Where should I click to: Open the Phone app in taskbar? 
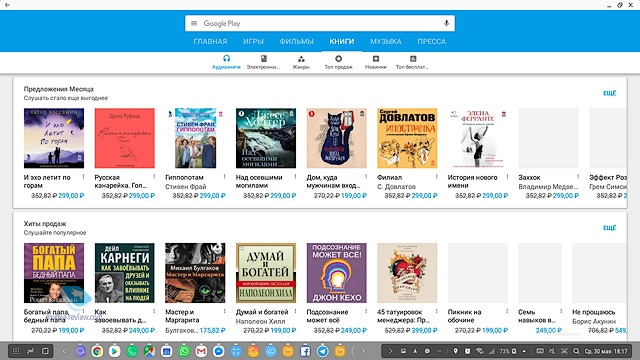point(132,351)
